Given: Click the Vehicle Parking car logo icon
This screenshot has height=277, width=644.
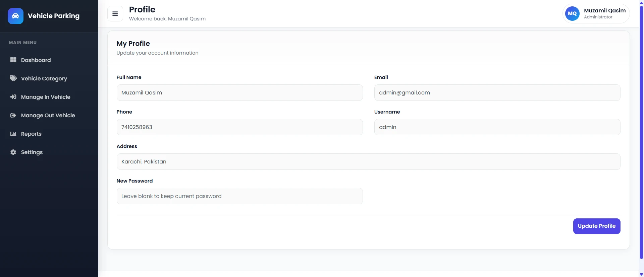Looking at the screenshot, I should click(x=15, y=16).
